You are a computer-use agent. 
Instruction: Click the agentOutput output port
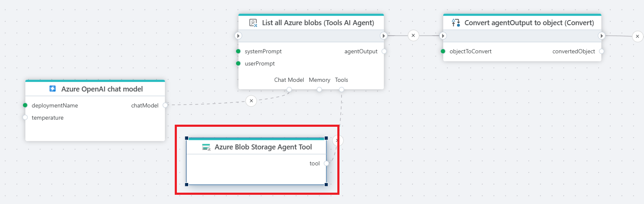384,51
